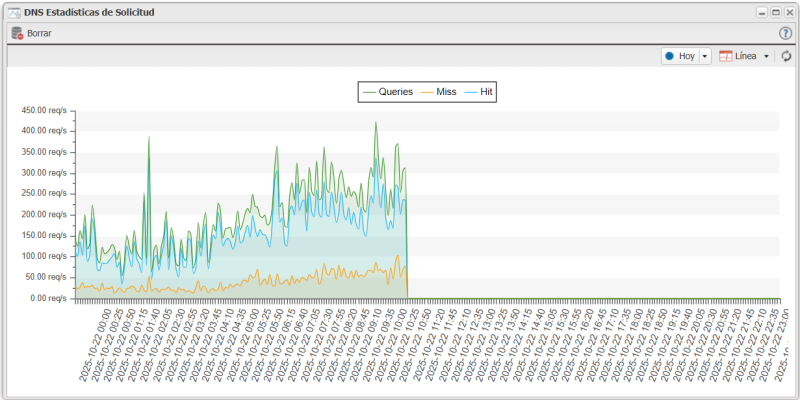The image size is (800, 400).
Task: Click the blue circle Hoy icon
Action: (x=669, y=57)
